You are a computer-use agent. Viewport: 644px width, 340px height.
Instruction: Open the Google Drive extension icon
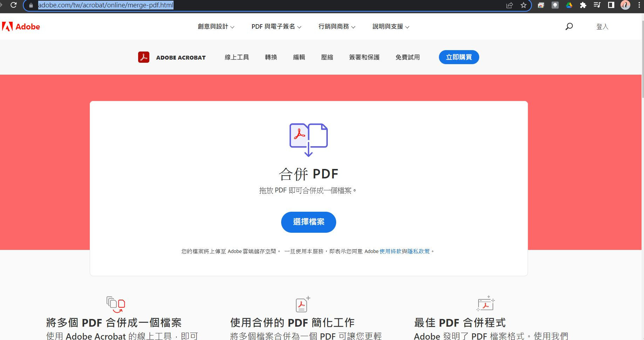569,5
